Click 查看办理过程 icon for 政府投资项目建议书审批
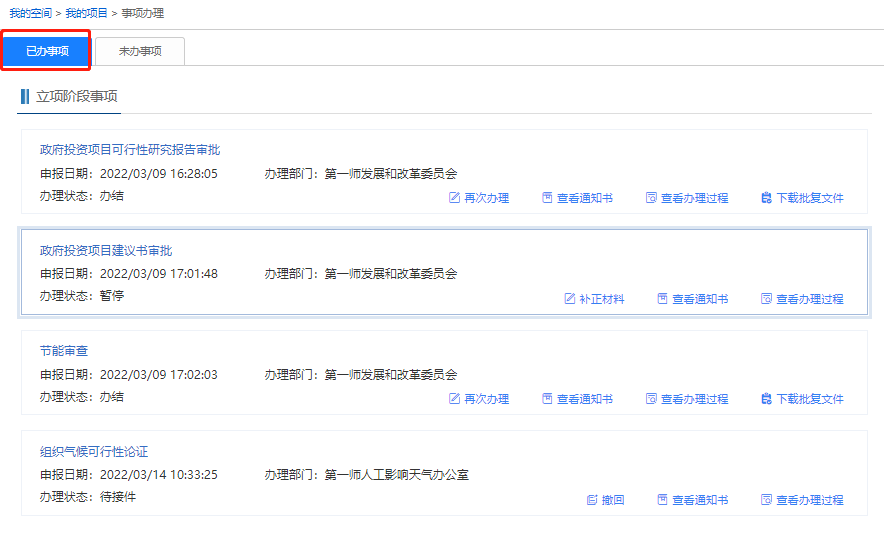884x539 pixels. [766, 299]
